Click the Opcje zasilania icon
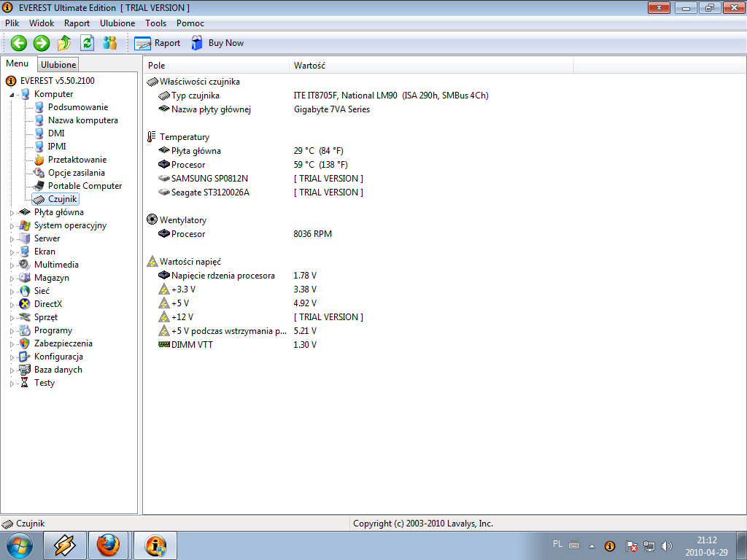This screenshot has height=560, width=747. tap(39, 173)
